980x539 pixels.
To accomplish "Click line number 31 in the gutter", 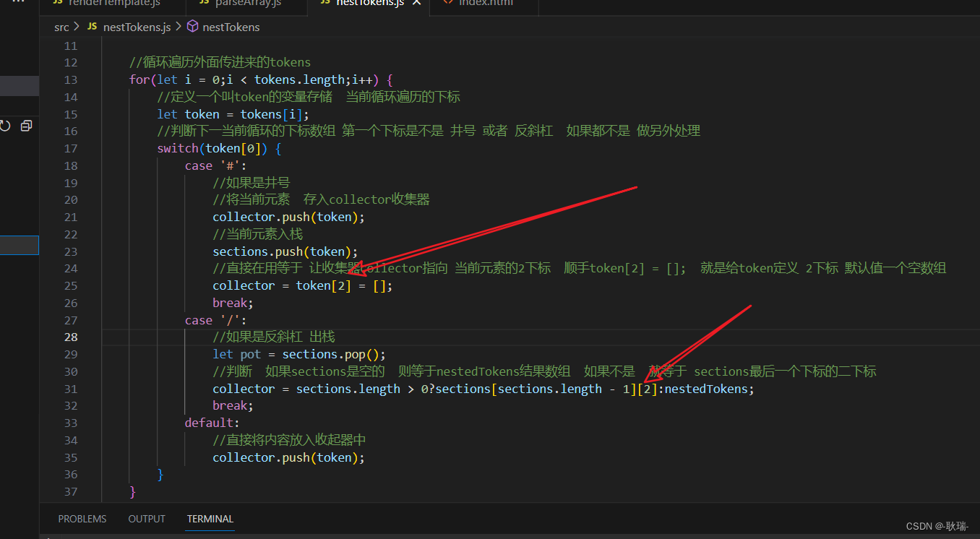I will point(71,389).
